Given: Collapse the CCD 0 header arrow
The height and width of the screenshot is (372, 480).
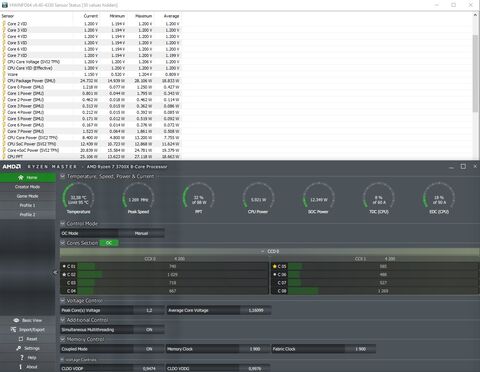Looking at the screenshot, I should (x=263, y=251).
